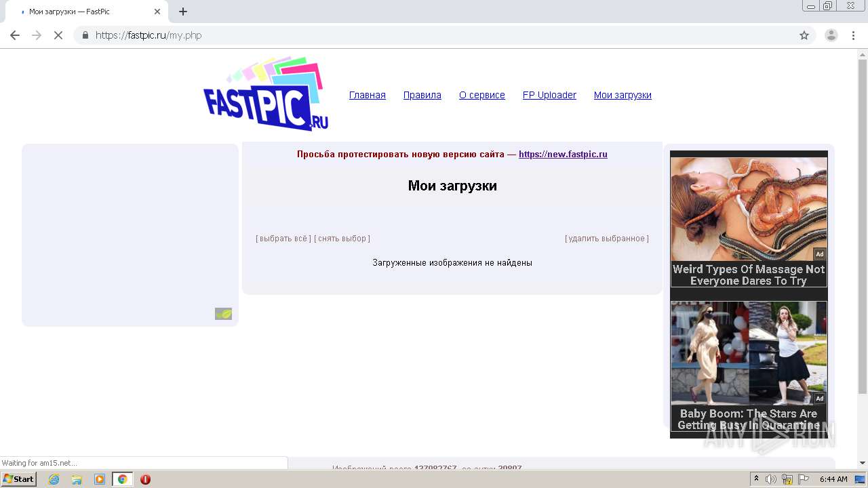Screen dimensions: 868x488
Task: Open the file explorer taskbar icon
Action: (x=77, y=479)
